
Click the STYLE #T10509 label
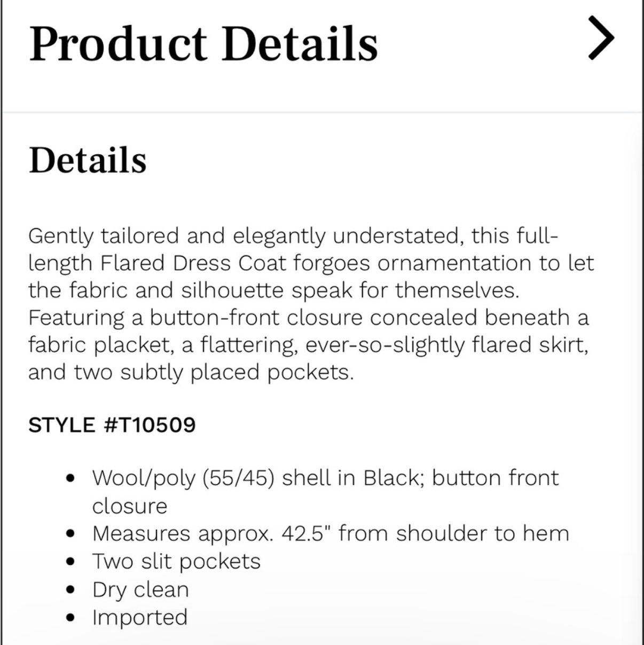pos(112,425)
